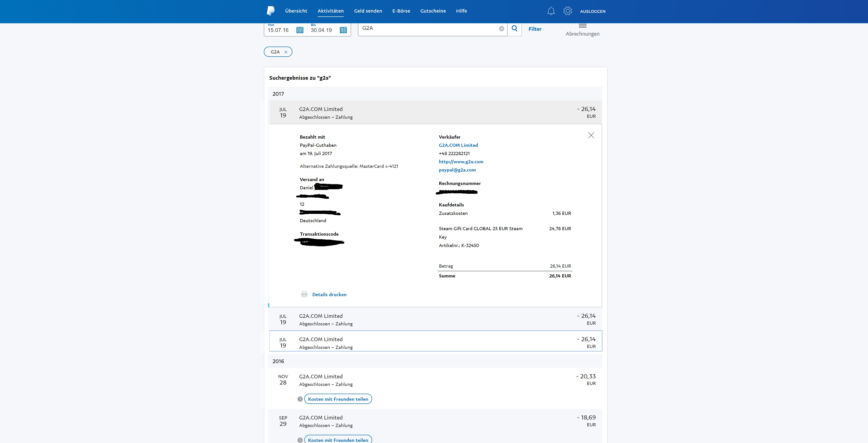868x443 pixels.
Task: Click arrow icon beside SEP 29 Kosten teilen
Action: pyautogui.click(x=300, y=440)
